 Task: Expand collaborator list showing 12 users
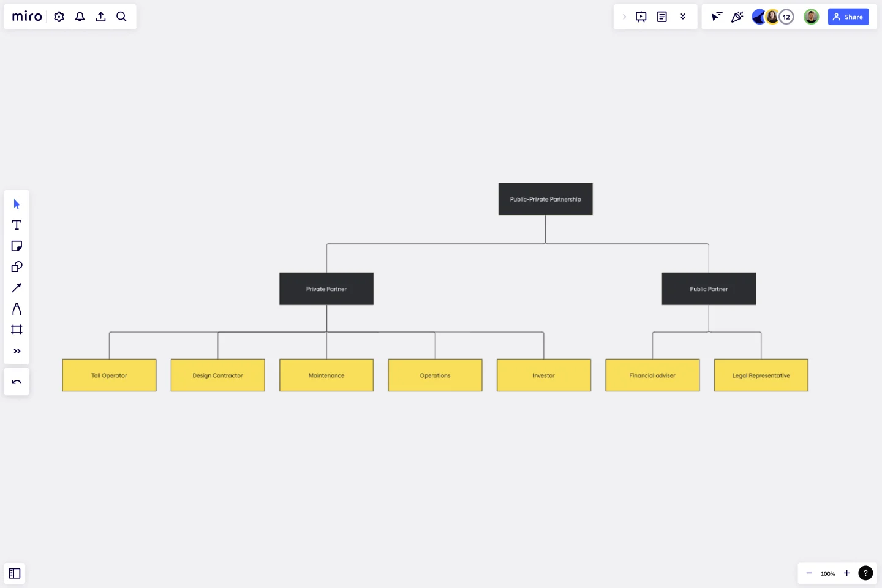point(786,17)
